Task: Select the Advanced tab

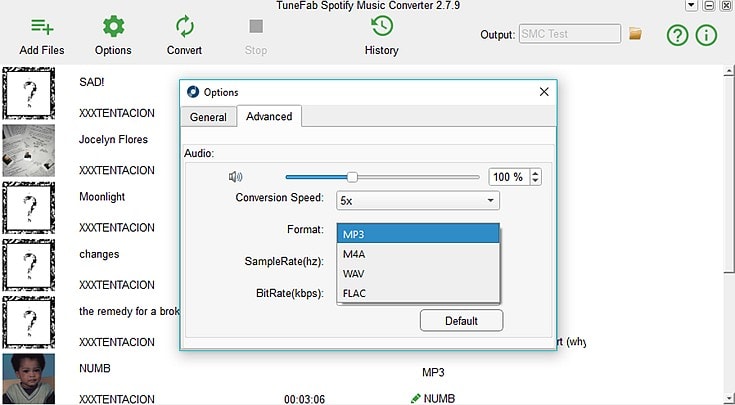Action: (269, 116)
